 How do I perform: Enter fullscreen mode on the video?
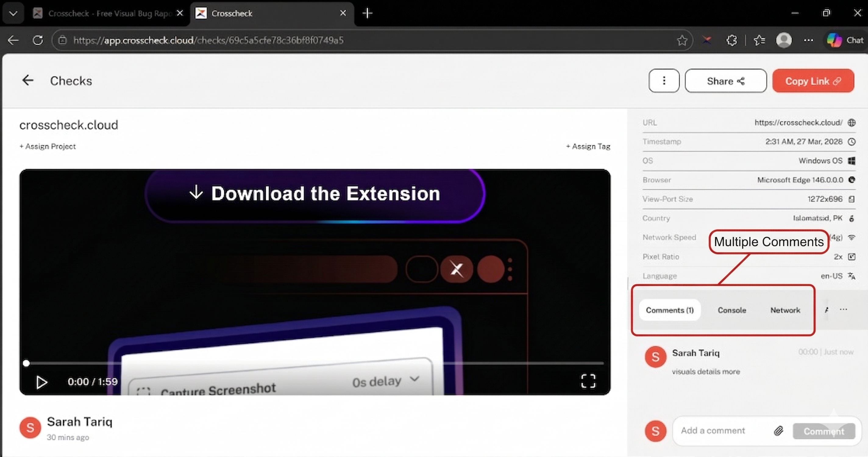588,381
